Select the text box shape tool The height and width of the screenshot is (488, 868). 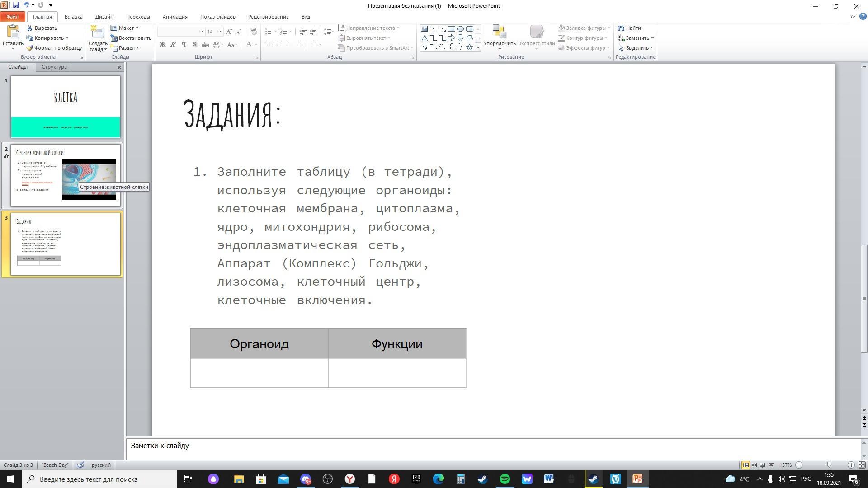(x=424, y=29)
